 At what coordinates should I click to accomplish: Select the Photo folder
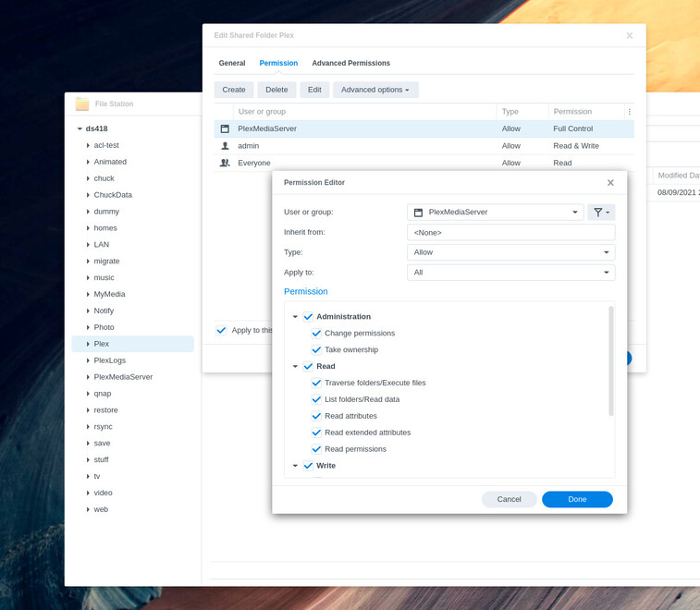click(104, 326)
